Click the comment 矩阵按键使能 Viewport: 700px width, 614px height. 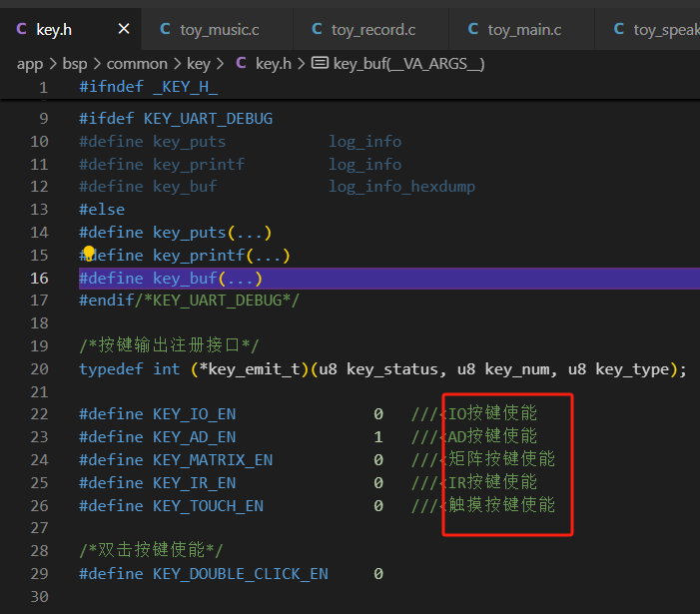click(502, 459)
